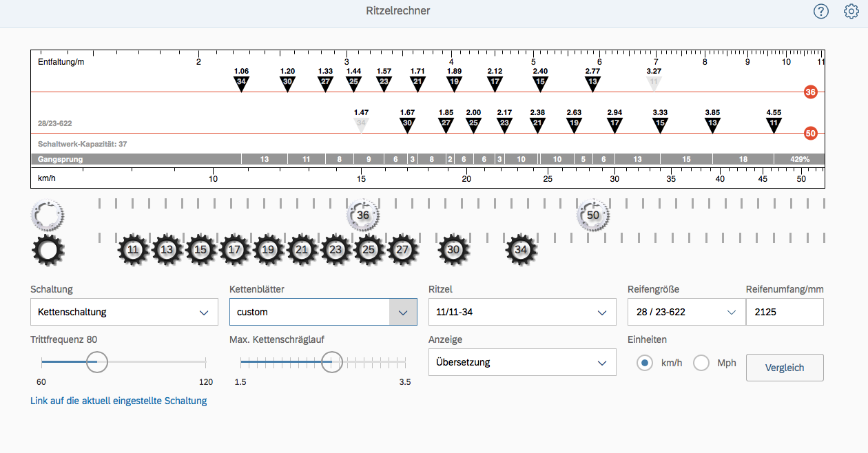The image size is (868, 453).
Task: Select the 34-tooth sprocket icon
Action: pos(521,250)
